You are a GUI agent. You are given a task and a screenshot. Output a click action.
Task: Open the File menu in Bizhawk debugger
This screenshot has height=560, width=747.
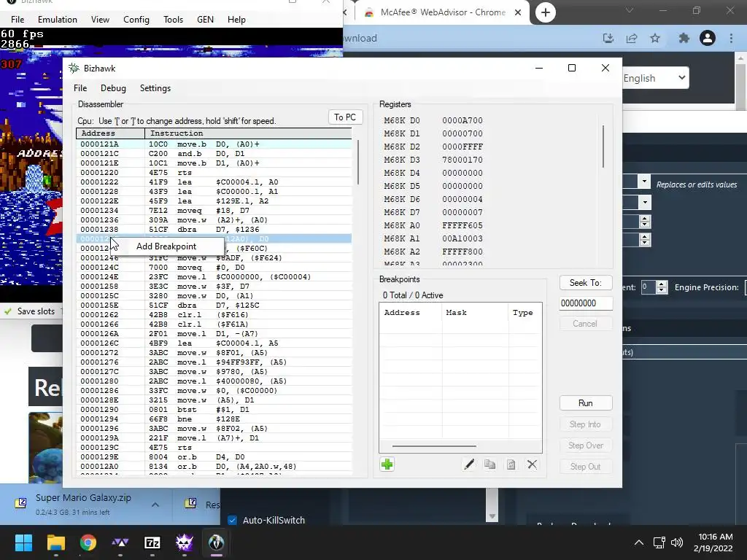[x=80, y=88]
